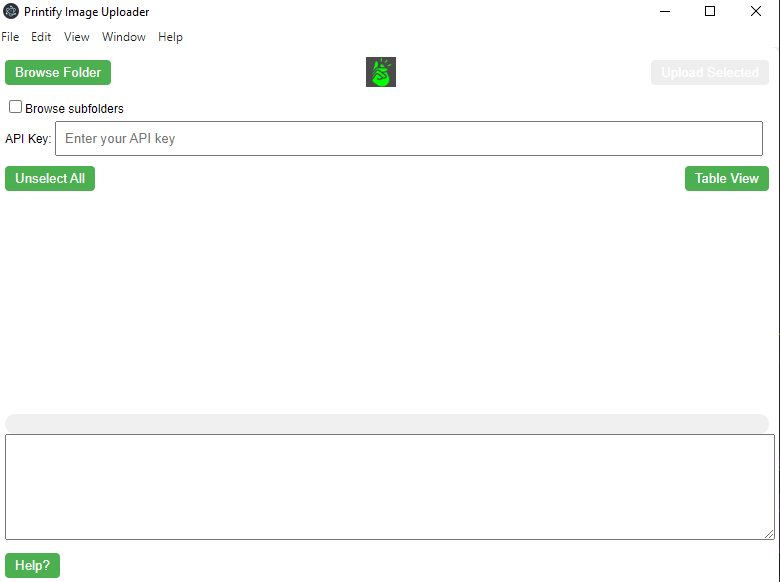Enable the Browse subfolders checkbox
The height and width of the screenshot is (582, 780).
pyautogui.click(x=16, y=107)
